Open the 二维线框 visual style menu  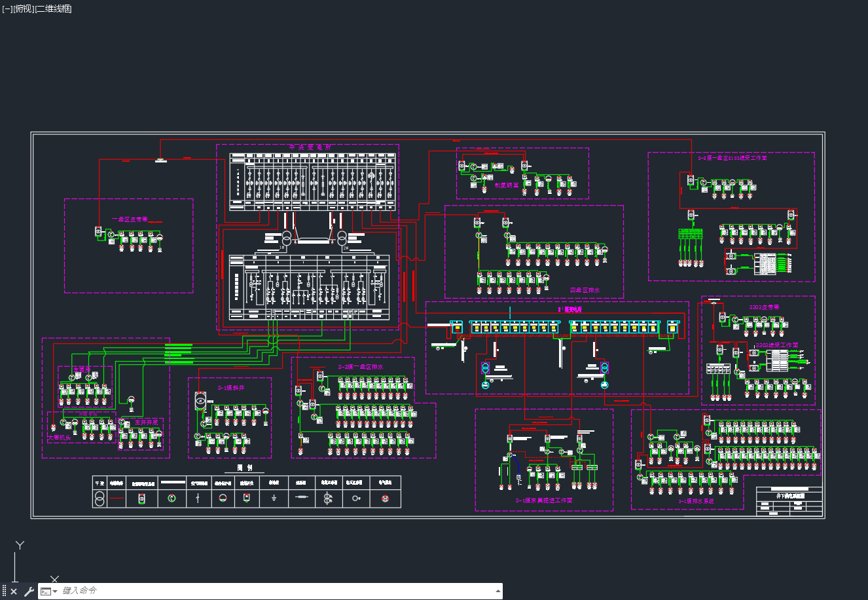pyautogui.click(x=54, y=9)
